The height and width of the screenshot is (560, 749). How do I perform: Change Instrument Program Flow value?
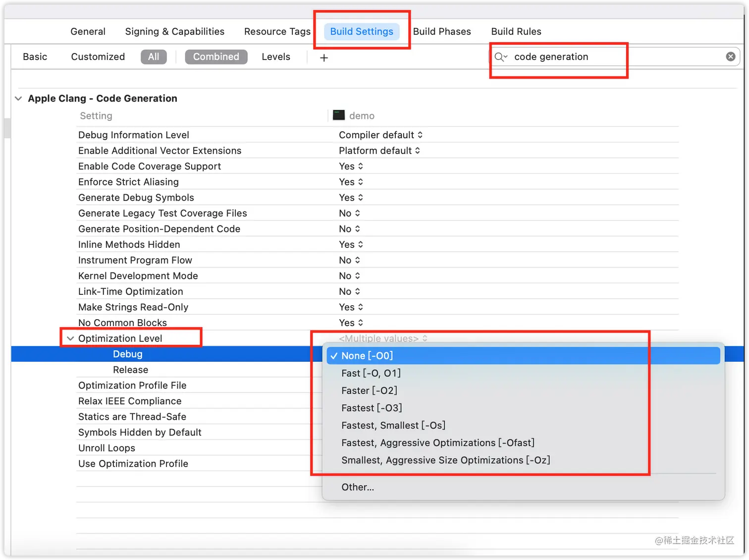[x=349, y=260]
